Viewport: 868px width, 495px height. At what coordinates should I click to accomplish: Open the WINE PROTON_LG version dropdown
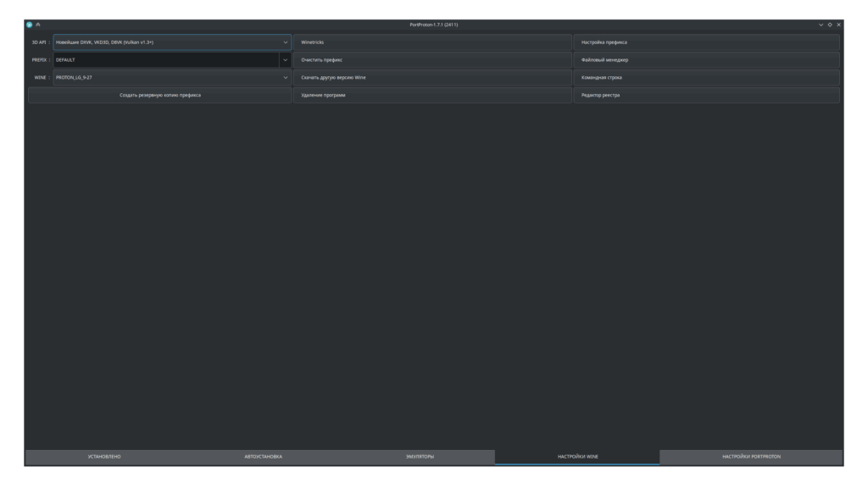point(172,77)
